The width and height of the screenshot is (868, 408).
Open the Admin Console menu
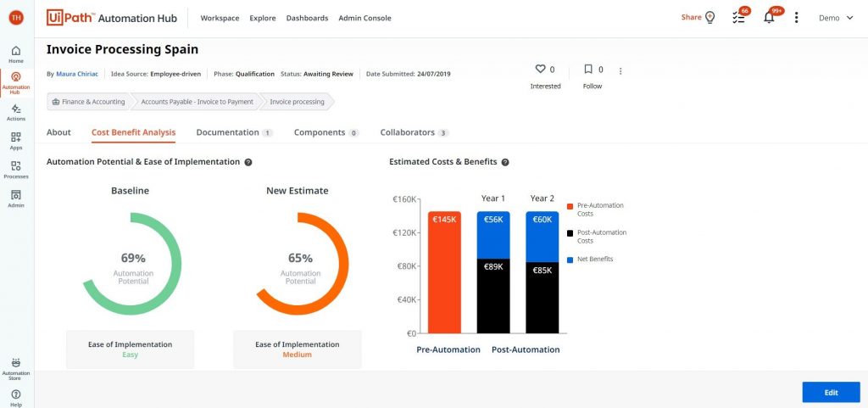click(x=364, y=18)
